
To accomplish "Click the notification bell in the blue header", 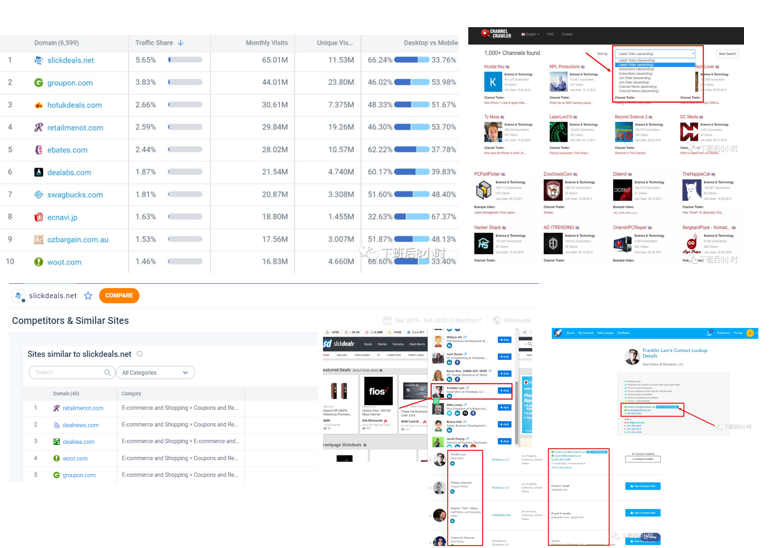I will click(709, 333).
